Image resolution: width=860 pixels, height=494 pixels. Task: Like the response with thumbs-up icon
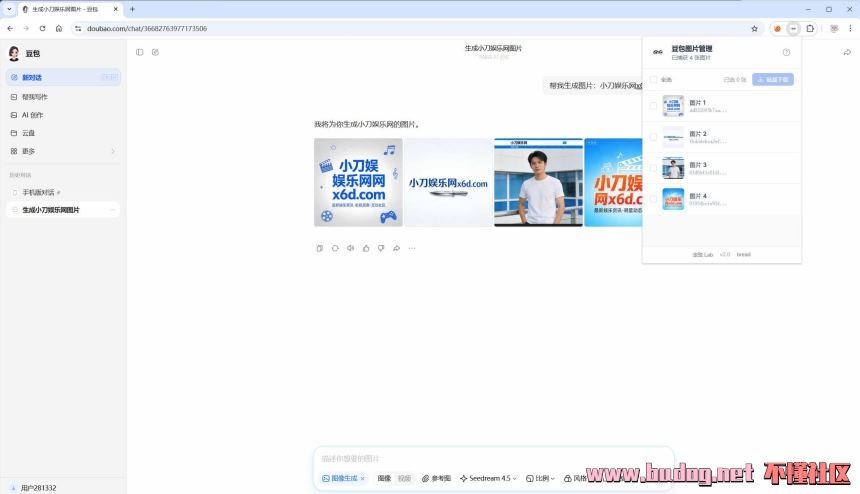click(x=366, y=248)
